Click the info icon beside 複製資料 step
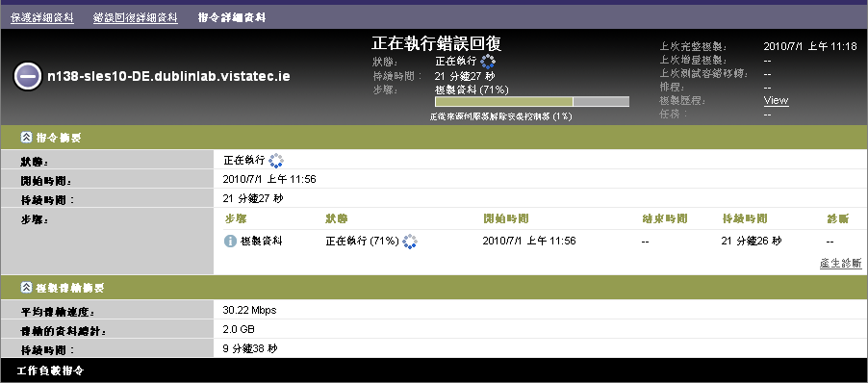The height and width of the screenshot is (383, 868). [230, 242]
